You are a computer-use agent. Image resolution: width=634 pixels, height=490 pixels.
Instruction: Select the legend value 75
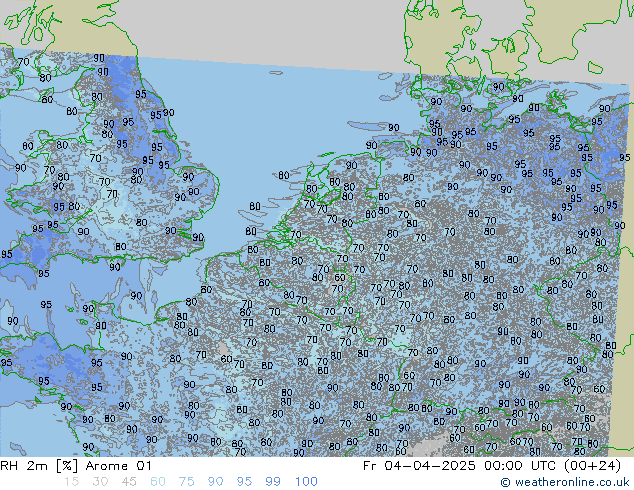tap(186, 482)
